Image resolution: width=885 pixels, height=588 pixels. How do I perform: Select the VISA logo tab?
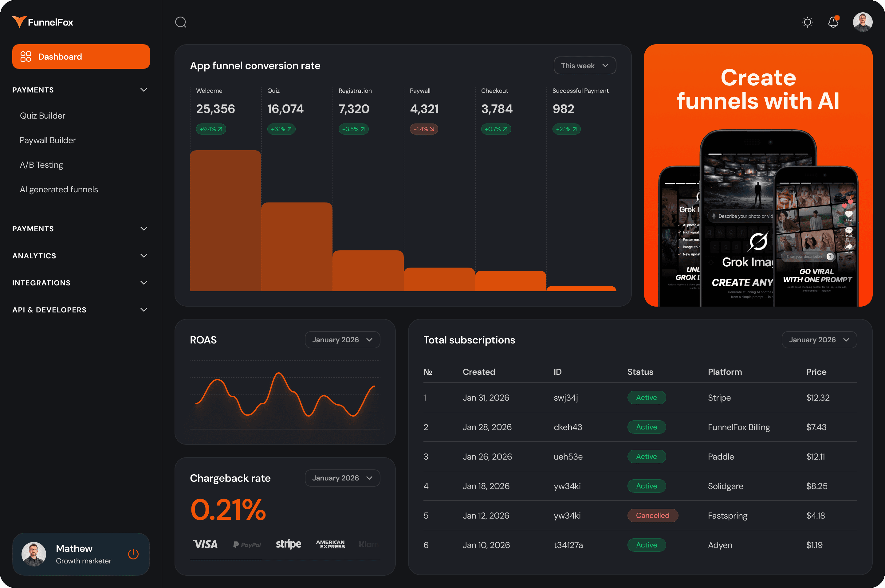pos(205,544)
